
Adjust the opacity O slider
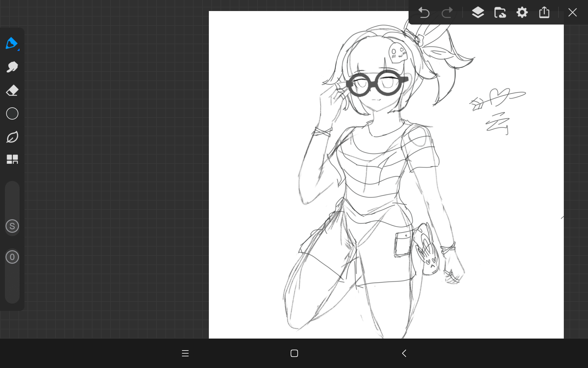[x=12, y=257]
